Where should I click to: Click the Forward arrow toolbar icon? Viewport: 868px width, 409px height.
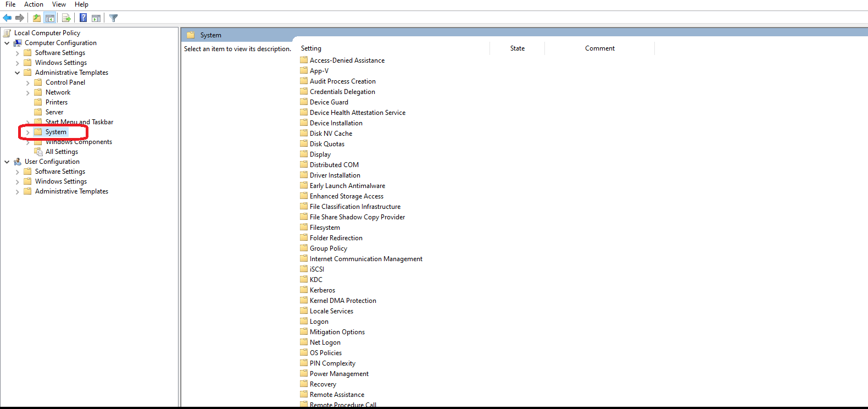pos(20,18)
